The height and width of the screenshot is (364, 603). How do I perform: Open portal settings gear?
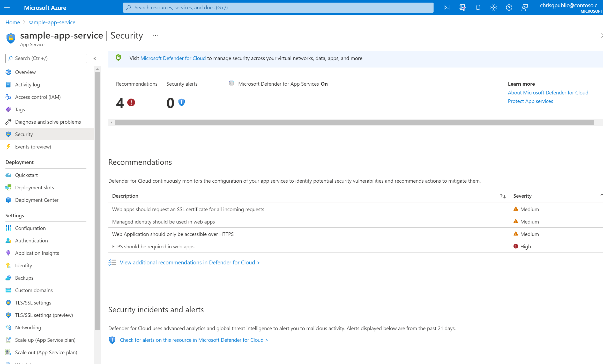pos(493,8)
